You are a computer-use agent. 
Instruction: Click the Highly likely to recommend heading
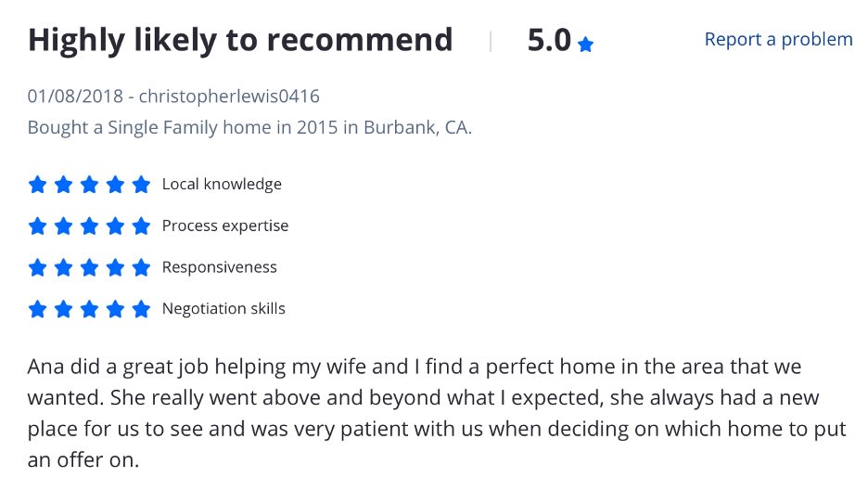point(240,41)
